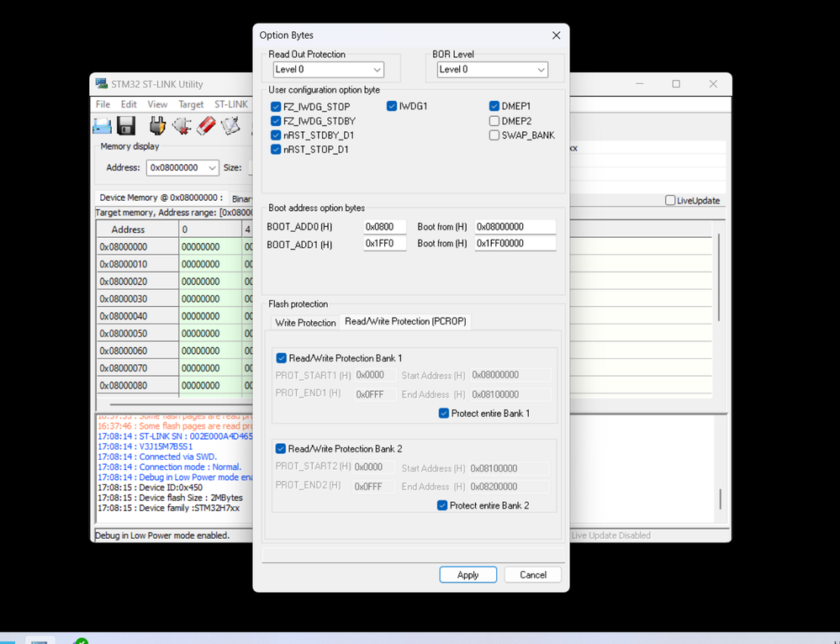840x644 pixels.
Task: Select the Device Memory @ 0x08000000 tab
Action: (x=161, y=198)
